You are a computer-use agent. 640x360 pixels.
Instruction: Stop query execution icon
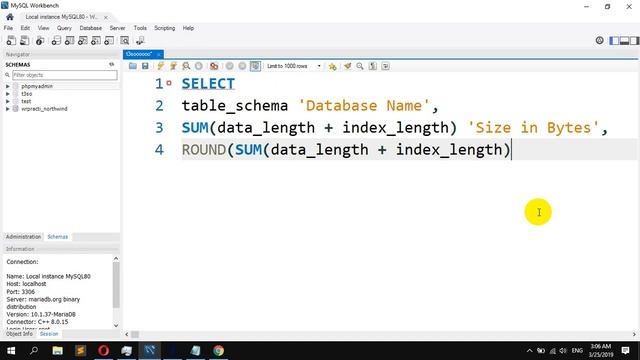(x=199, y=66)
